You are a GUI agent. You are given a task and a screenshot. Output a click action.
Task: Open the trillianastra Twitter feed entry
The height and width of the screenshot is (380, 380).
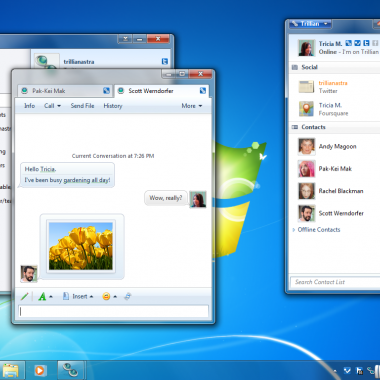334,87
